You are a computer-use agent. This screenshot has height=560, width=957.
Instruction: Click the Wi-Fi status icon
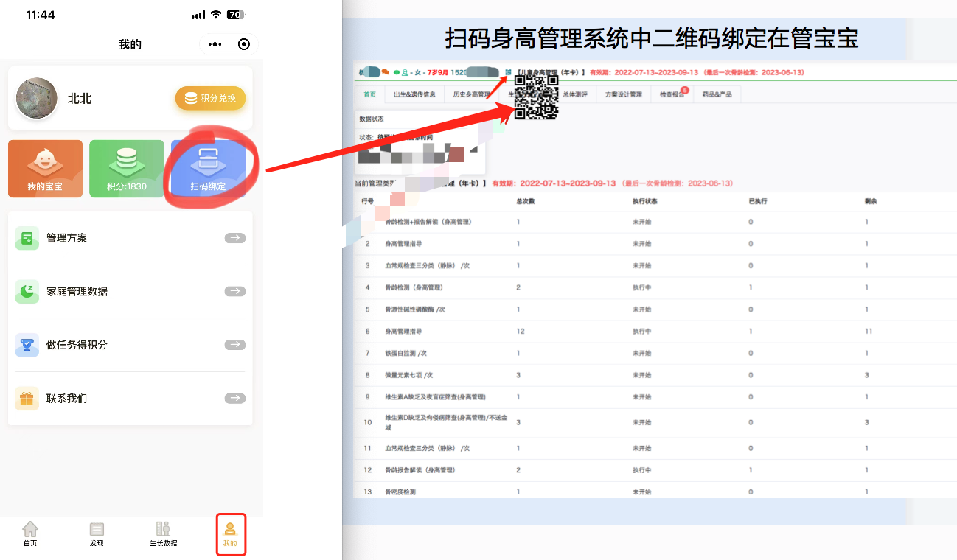pos(216,15)
